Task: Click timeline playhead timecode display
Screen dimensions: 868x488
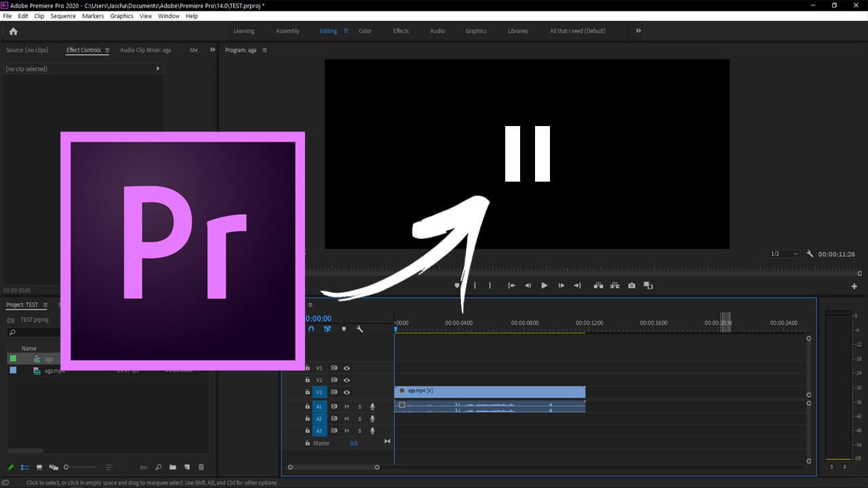Action: click(318, 319)
